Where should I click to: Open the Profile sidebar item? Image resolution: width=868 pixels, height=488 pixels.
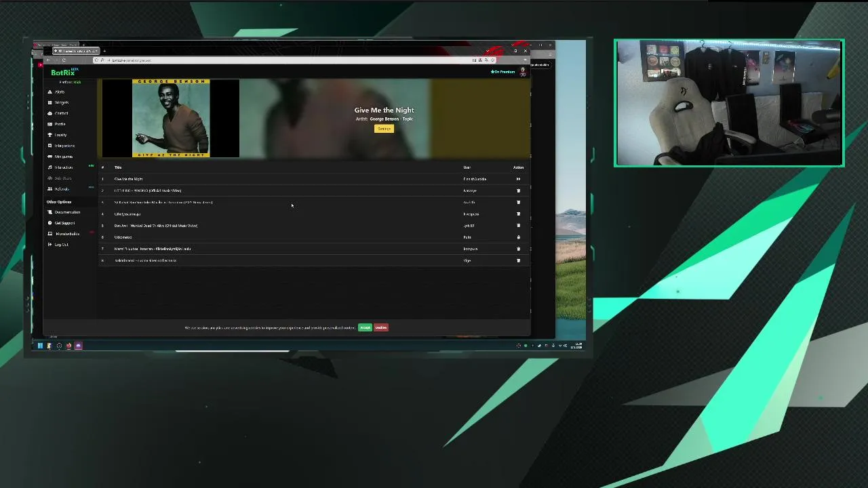tap(57, 124)
